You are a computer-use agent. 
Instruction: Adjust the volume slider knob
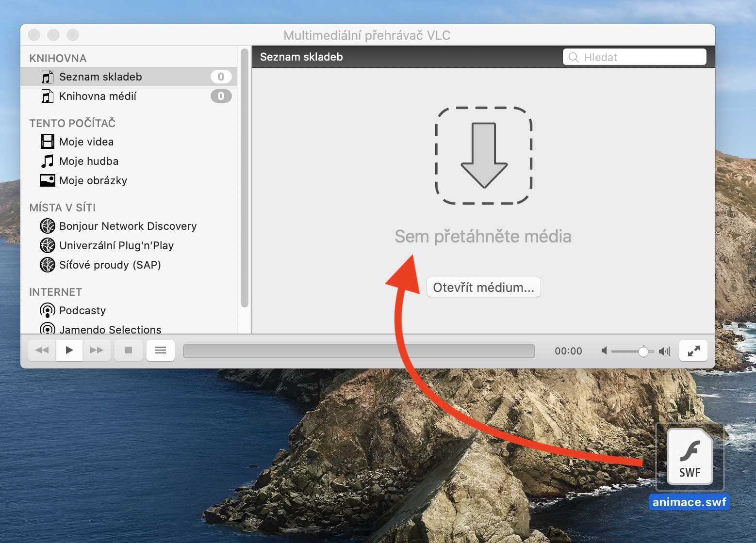pyautogui.click(x=643, y=351)
